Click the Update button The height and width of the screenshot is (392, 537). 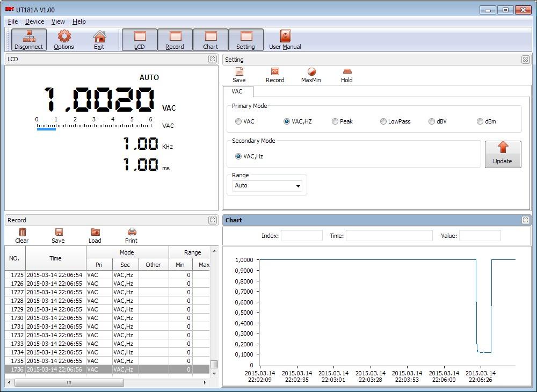click(x=503, y=154)
